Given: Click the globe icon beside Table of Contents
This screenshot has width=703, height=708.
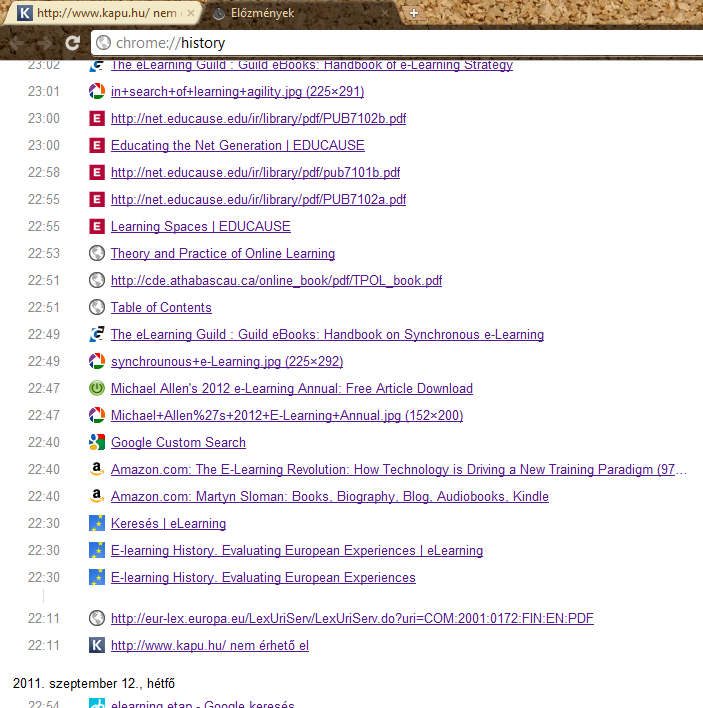Looking at the screenshot, I should [x=97, y=307].
